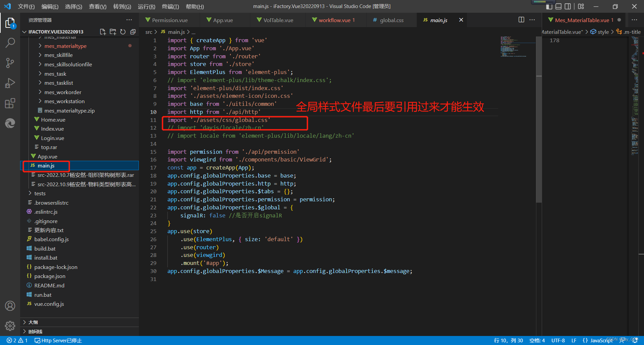Collapse all folders in explorer

tap(133, 32)
